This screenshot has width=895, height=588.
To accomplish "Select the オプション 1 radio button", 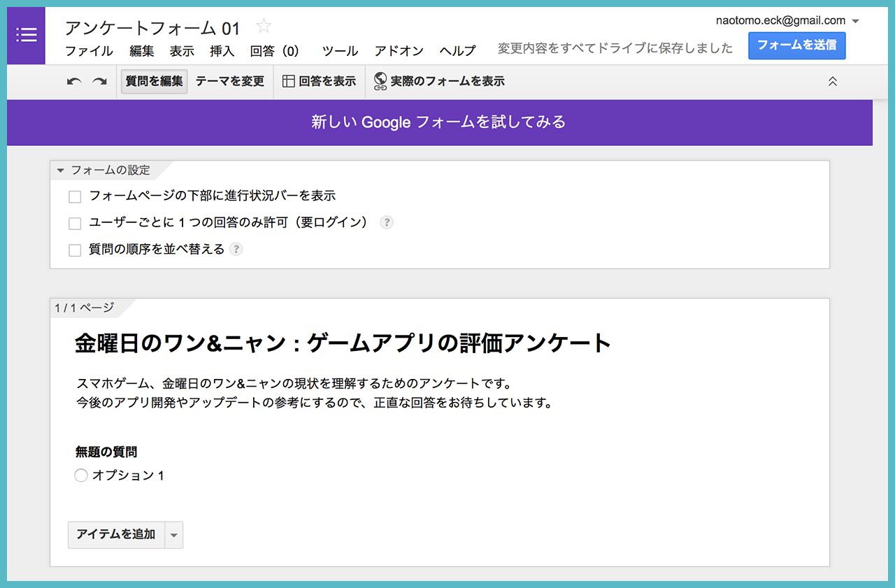I will tap(81, 475).
